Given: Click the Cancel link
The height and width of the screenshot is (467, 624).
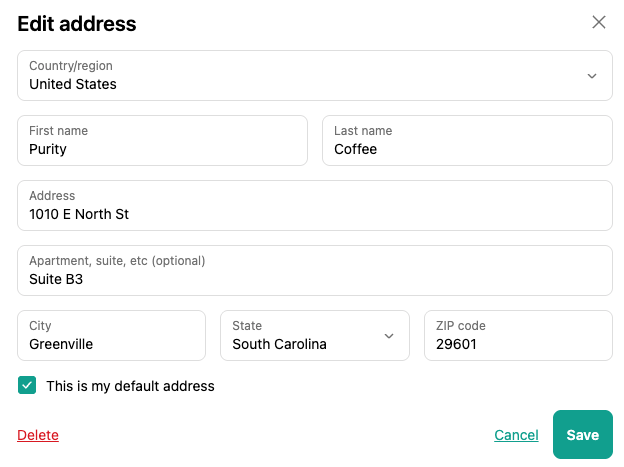Looking at the screenshot, I should (516, 435).
